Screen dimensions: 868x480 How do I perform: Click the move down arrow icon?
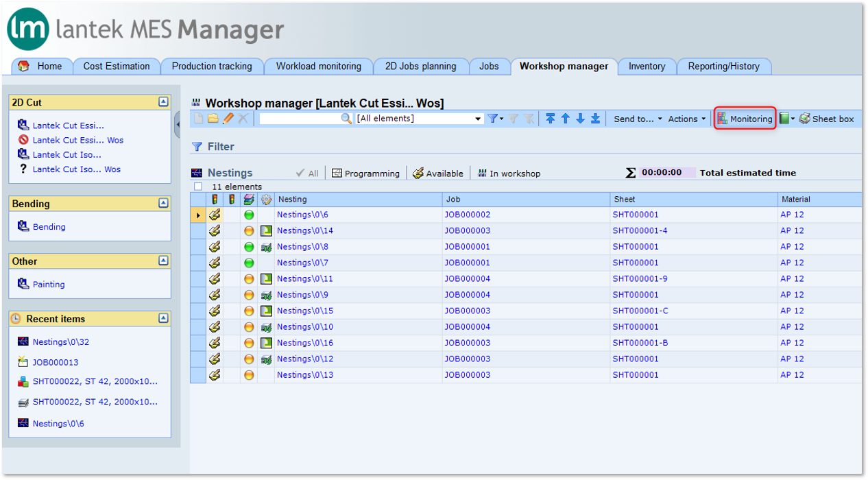click(x=580, y=119)
